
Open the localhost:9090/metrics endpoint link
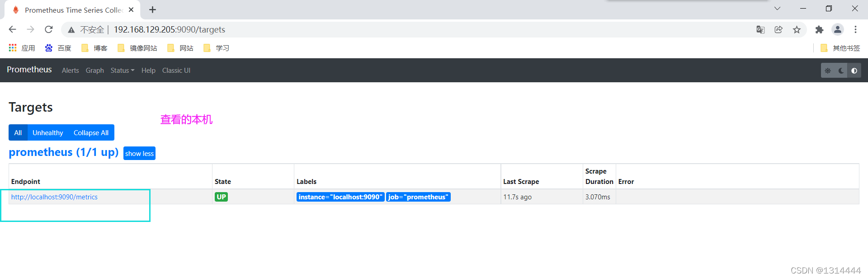click(x=54, y=197)
